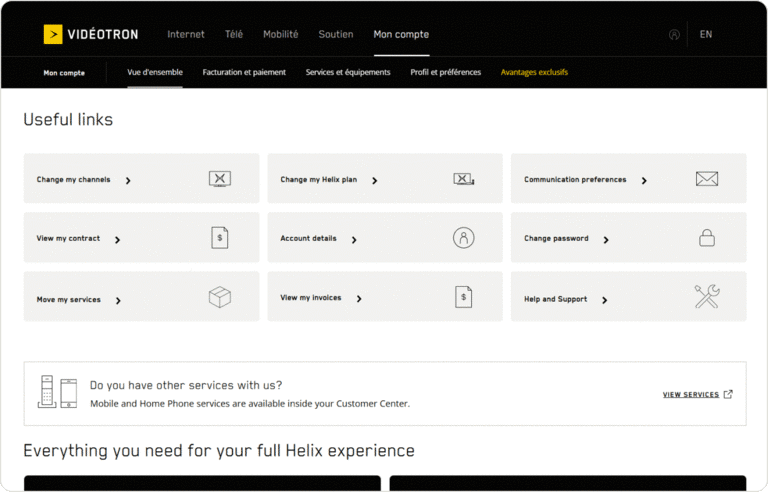Click the envelope icon for communication preferences
Viewport: 768px width, 492px height.
pos(707,179)
